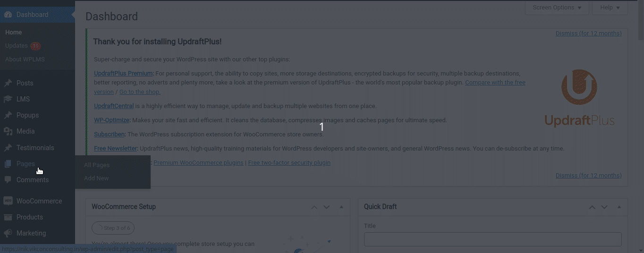Screen dimensions: 644x253
Task: Expand the Screen Options dropdown
Action: 557,8
